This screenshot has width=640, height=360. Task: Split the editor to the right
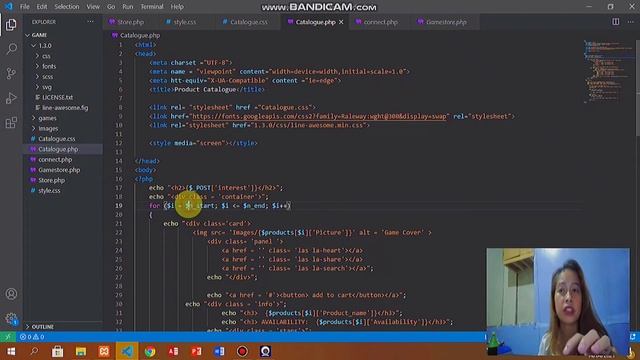click(x=616, y=22)
